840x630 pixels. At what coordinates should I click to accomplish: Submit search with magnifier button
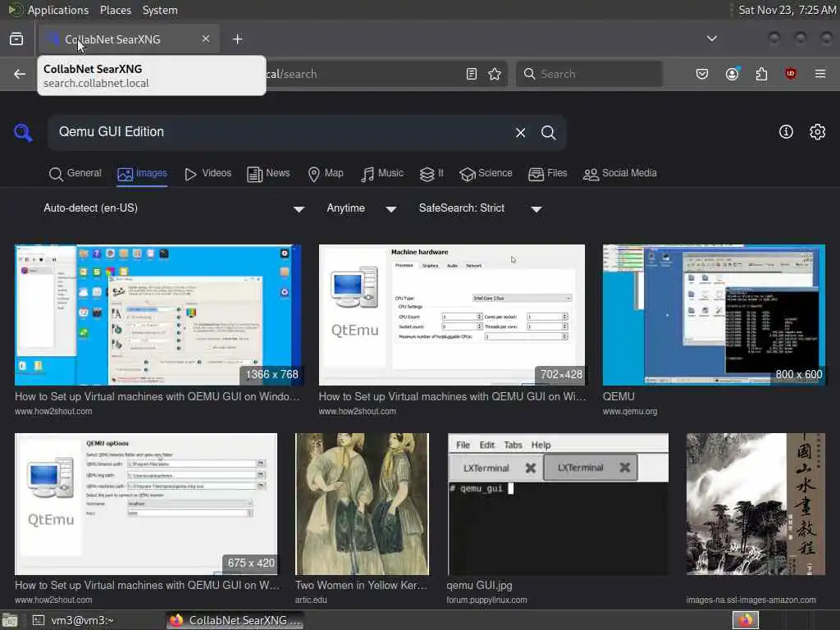548,132
